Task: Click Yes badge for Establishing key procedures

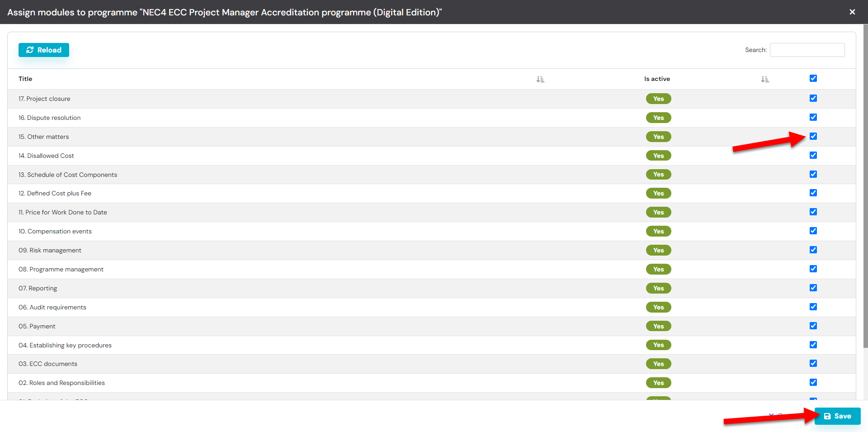Action: [658, 345]
